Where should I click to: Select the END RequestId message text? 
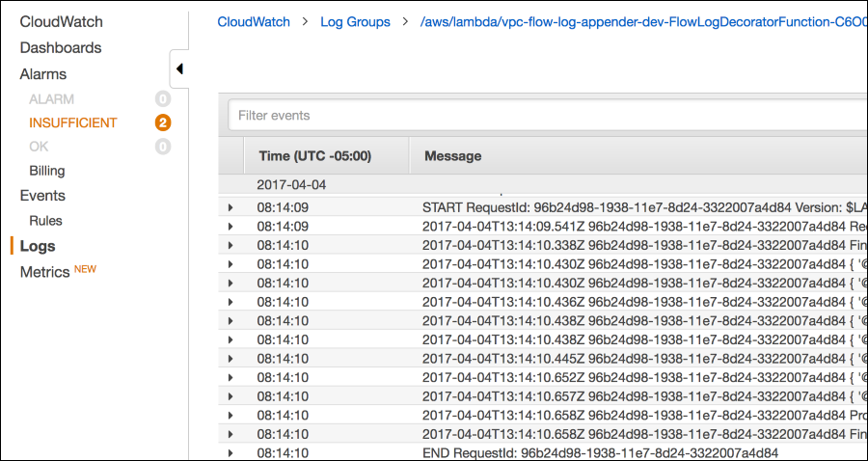(601, 453)
